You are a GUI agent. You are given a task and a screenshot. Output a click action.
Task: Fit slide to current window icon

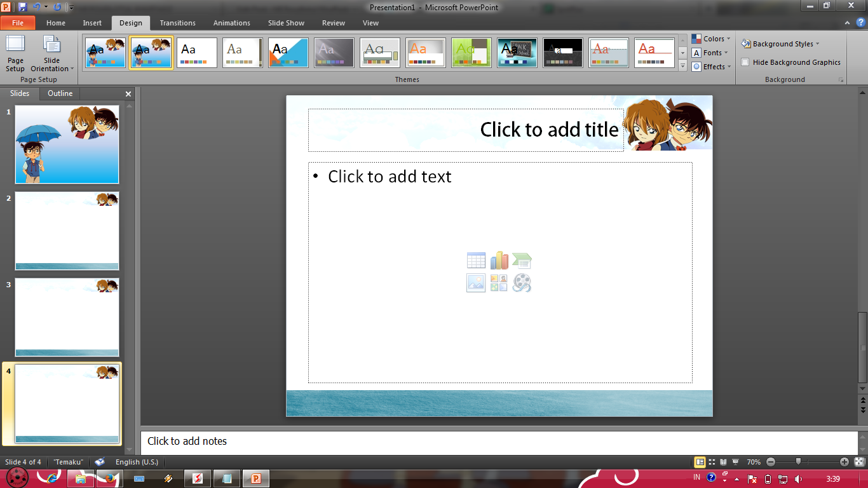click(859, 462)
